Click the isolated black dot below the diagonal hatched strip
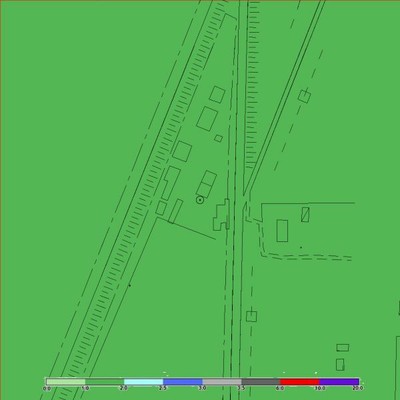This screenshot has width=400, height=400. pos(130,285)
